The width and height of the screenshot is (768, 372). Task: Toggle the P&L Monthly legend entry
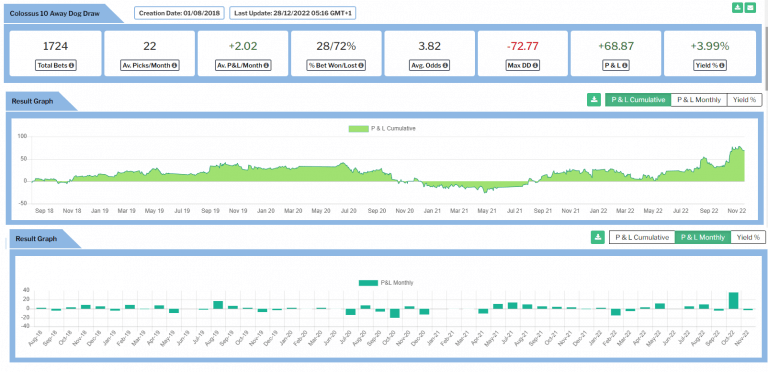386,283
